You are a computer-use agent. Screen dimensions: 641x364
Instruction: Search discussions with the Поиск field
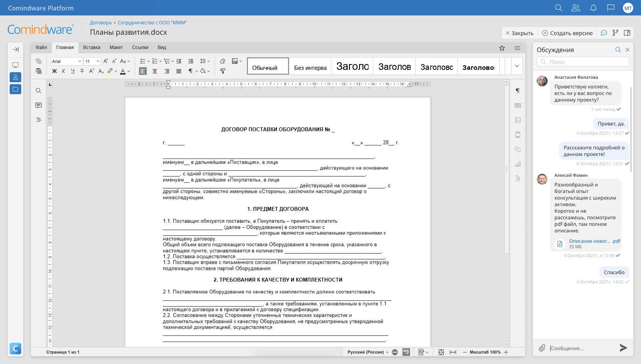click(x=583, y=62)
